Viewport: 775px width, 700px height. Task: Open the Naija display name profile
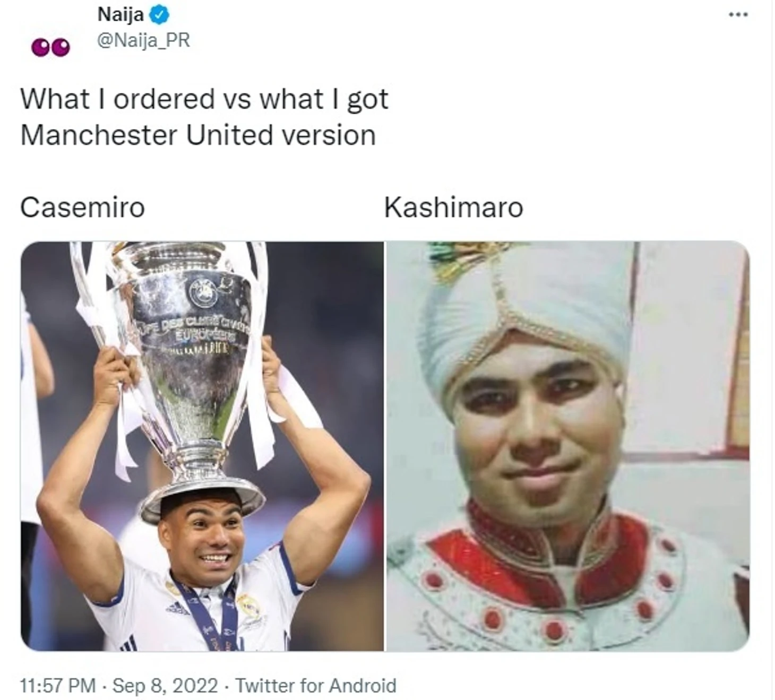point(120,15)
